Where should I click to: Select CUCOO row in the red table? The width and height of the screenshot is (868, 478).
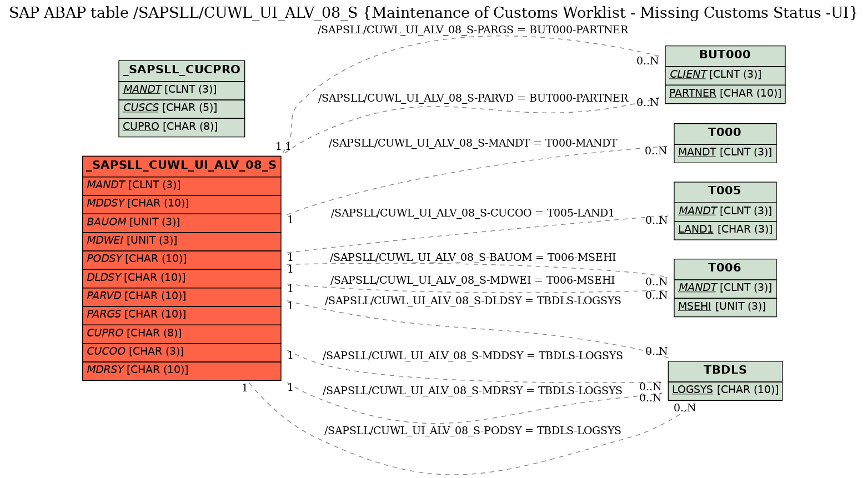(182, 352)
